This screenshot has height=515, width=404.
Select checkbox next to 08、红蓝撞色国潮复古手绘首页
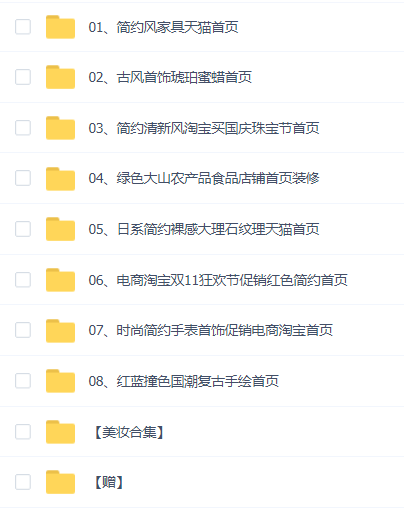pyautogui.click(x=23, y=381)
